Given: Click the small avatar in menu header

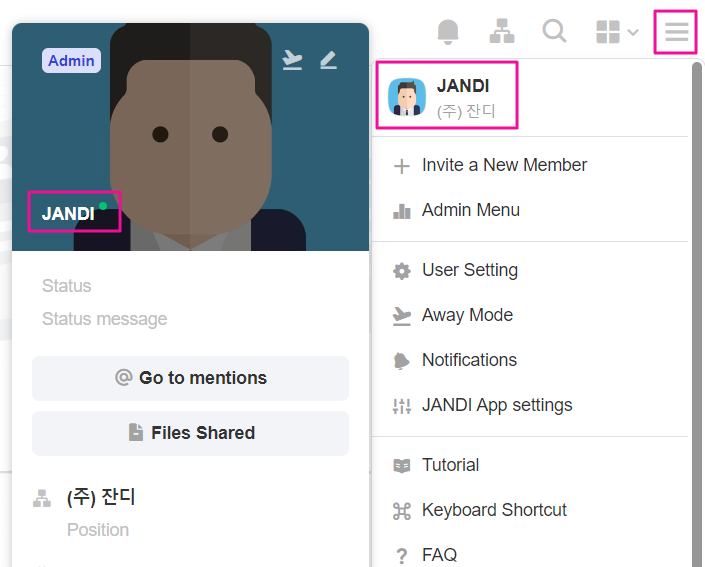Looking at the screenshot, I should [407, 97].
